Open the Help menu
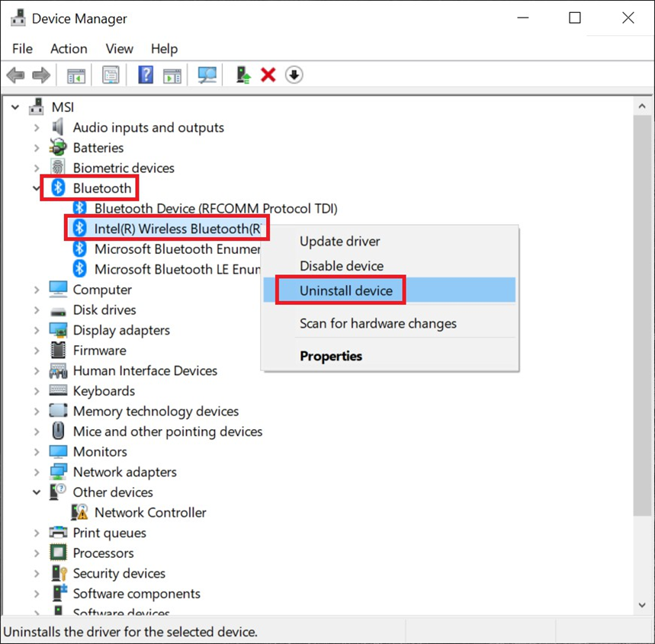 [164, 49]
